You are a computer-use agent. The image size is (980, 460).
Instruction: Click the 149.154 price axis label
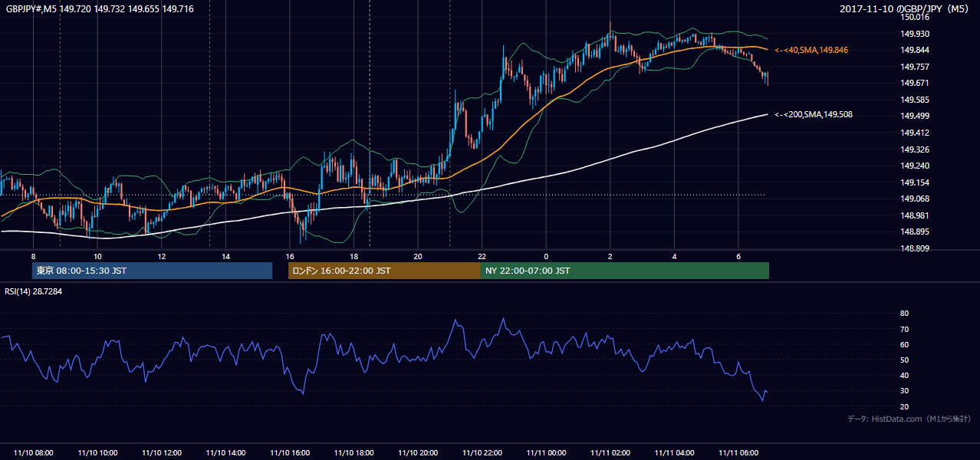(x=915, y=182)
